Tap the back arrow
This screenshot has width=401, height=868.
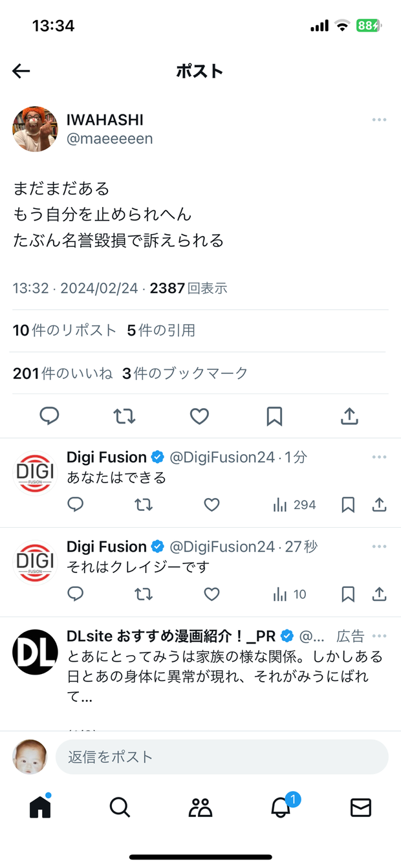pyautogui.click(x=21, y=71)
